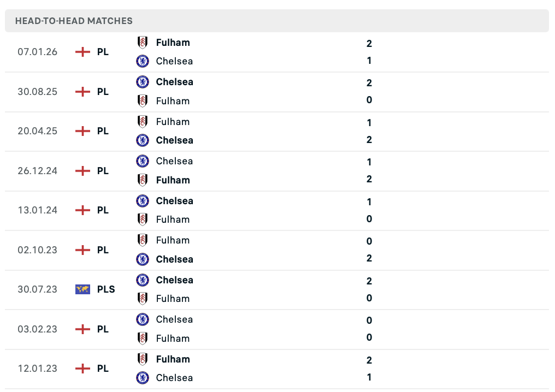Click Fulham crest in 07.01.26 match
Viewport: 555px width, 392px height.
pos(142,43)
